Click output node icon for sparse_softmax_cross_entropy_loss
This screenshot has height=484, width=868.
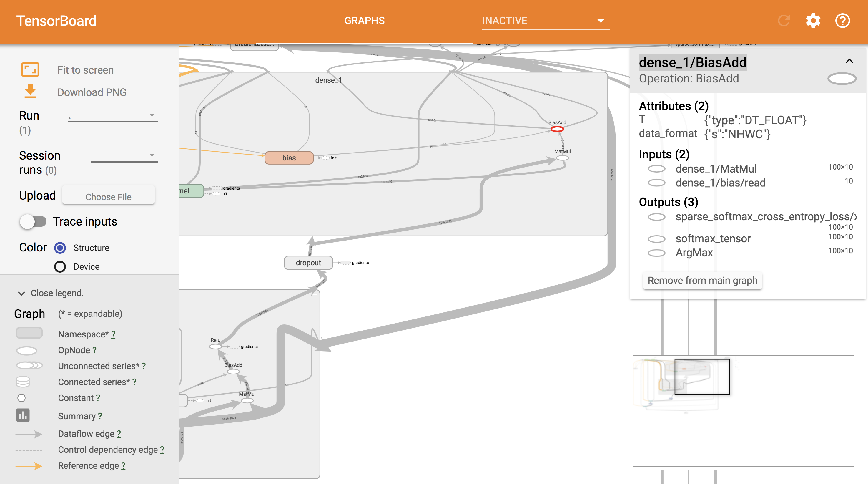click(x=656, y=217)
